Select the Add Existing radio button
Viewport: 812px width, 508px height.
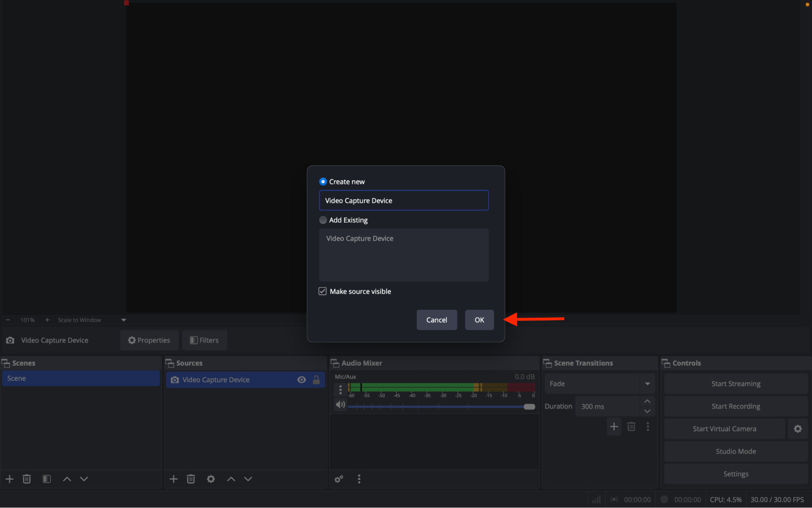click(323, 220)
